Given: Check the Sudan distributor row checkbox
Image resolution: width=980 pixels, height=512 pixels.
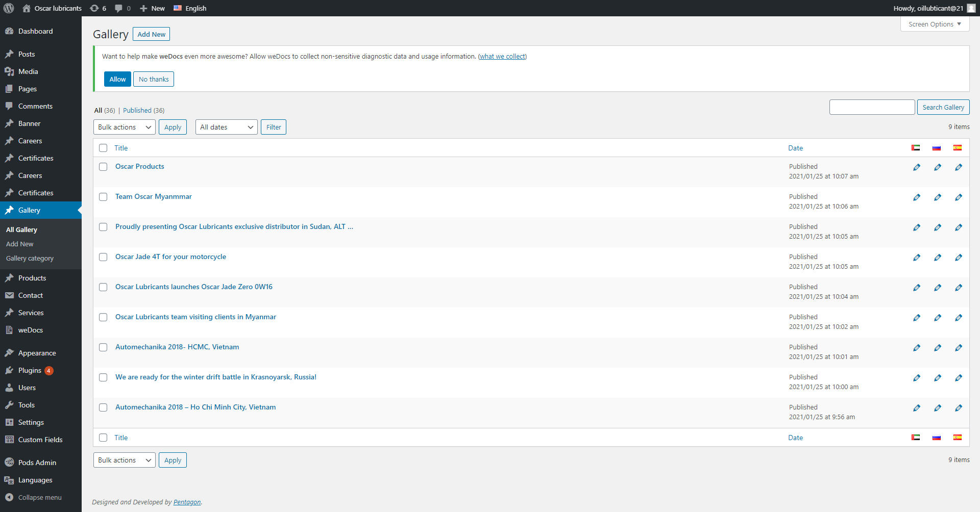Looking at the screenshot, I should click(103, 227).
